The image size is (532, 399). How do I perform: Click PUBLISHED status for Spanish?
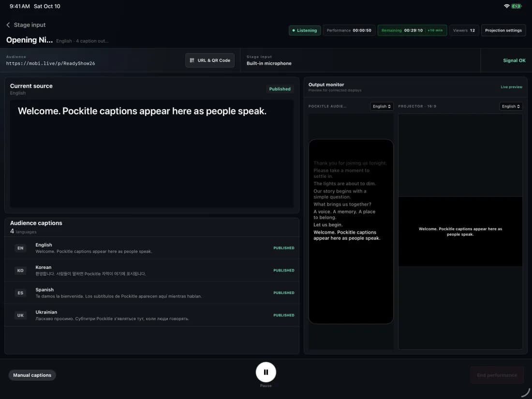tap(284, 293)
